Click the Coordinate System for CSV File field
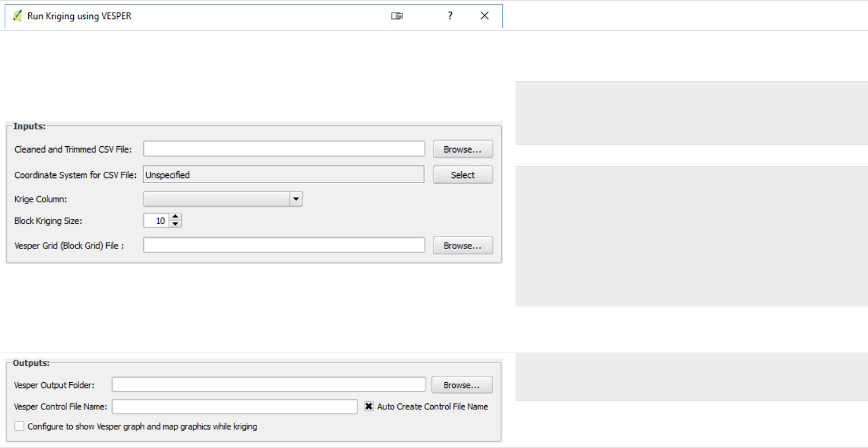 284,175
